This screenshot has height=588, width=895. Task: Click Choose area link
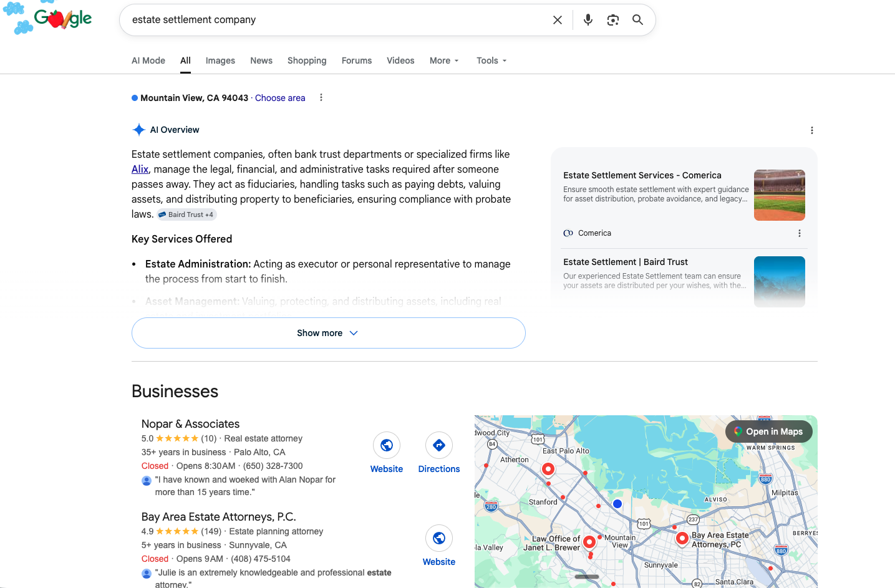click(280, 98)
